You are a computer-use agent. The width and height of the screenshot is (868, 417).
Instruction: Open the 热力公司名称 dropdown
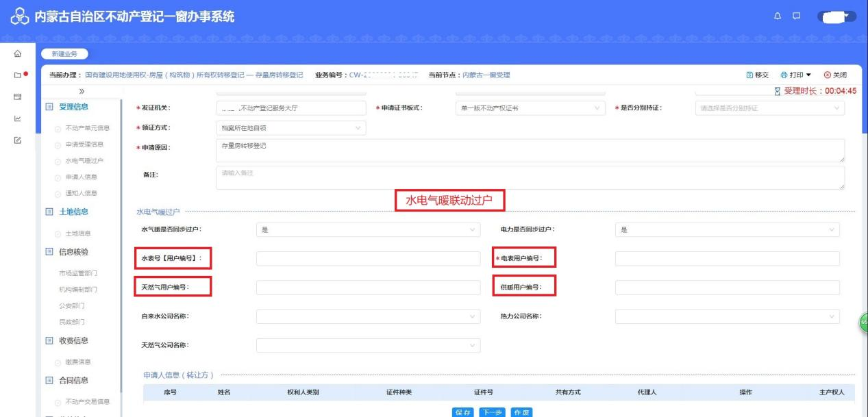[x=727, y=317]
